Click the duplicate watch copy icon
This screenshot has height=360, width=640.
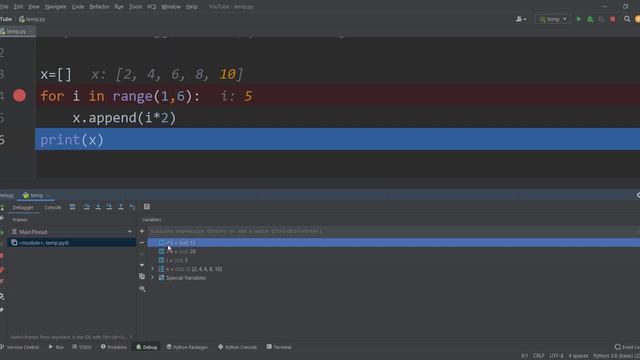pos(142,277)
